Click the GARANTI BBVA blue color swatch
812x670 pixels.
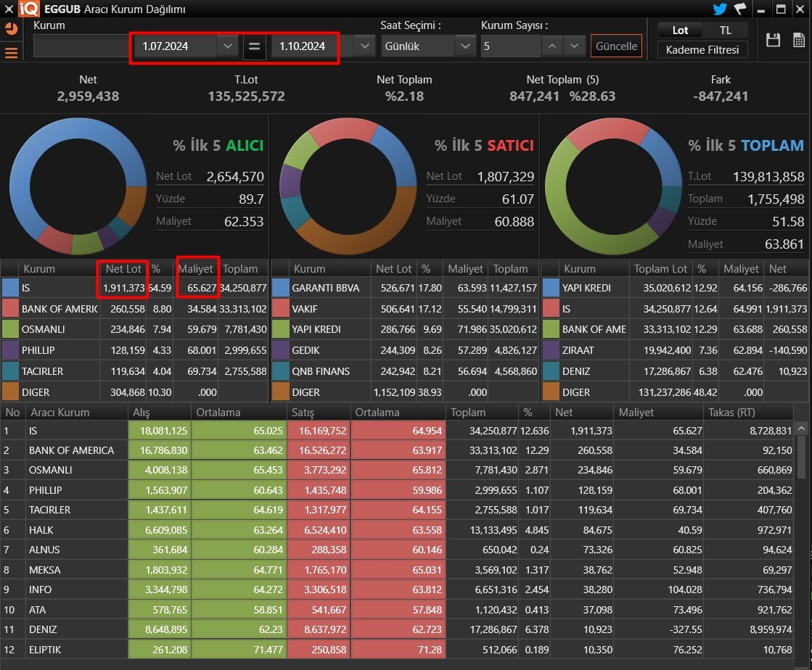pos(280,288)
